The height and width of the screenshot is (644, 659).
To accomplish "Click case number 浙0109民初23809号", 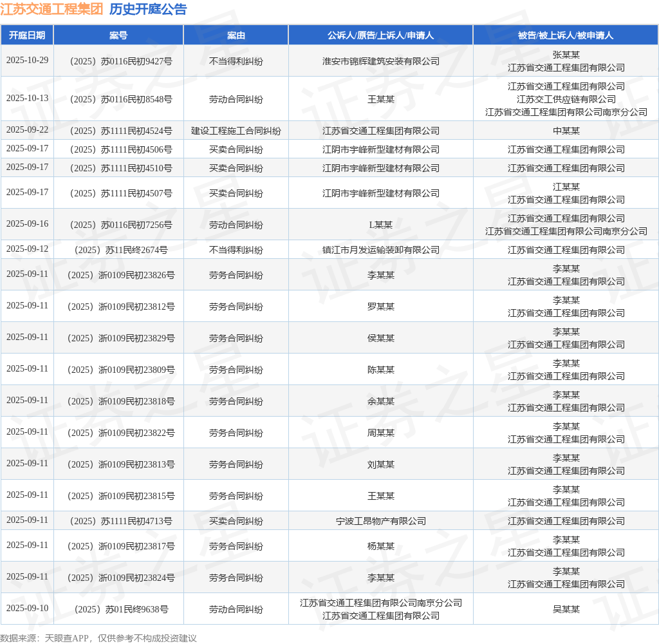I will (x=121, y=370).
